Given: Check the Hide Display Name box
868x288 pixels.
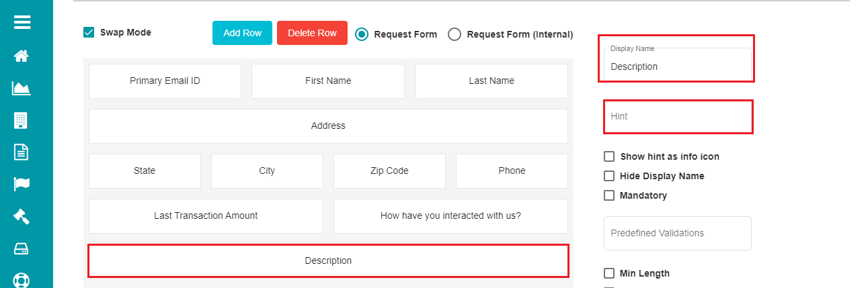Looking at the screenshot, I should tap(609, 176).
